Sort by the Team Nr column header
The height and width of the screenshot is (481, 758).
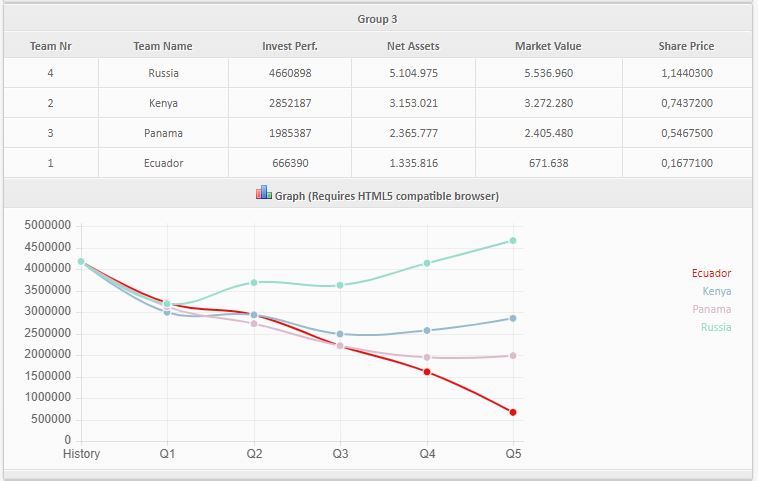click(51, 46)
